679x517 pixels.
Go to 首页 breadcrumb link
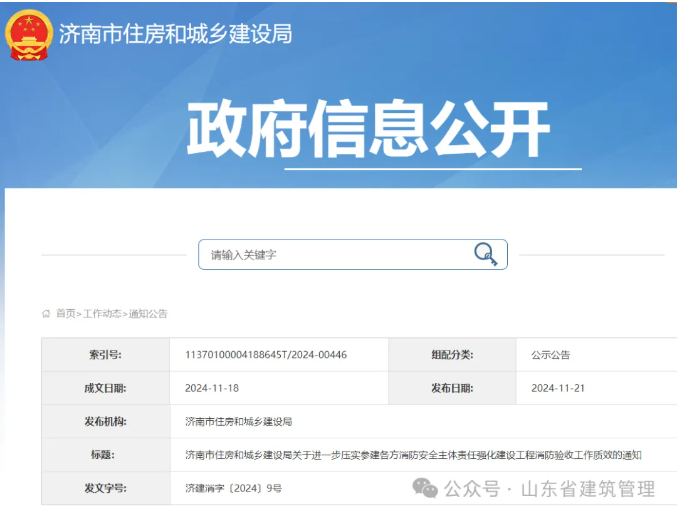point(65,314)
